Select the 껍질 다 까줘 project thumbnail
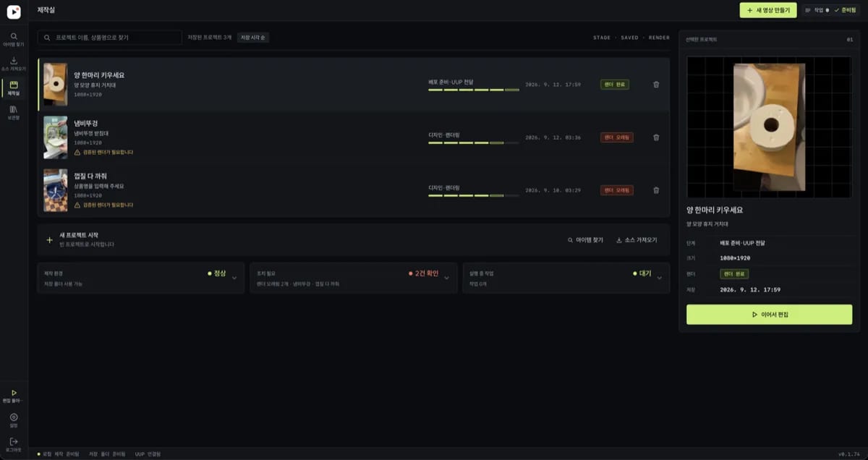The width and height of the screenshot is (868, 460). pos(56,190)
